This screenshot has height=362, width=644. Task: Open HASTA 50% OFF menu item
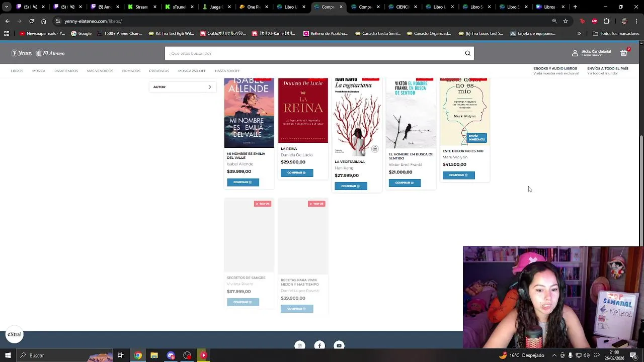coord(227,71)
